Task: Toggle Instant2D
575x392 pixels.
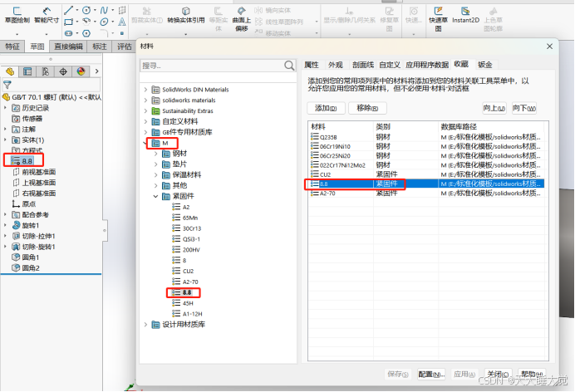Action: (x=465, y=16)
